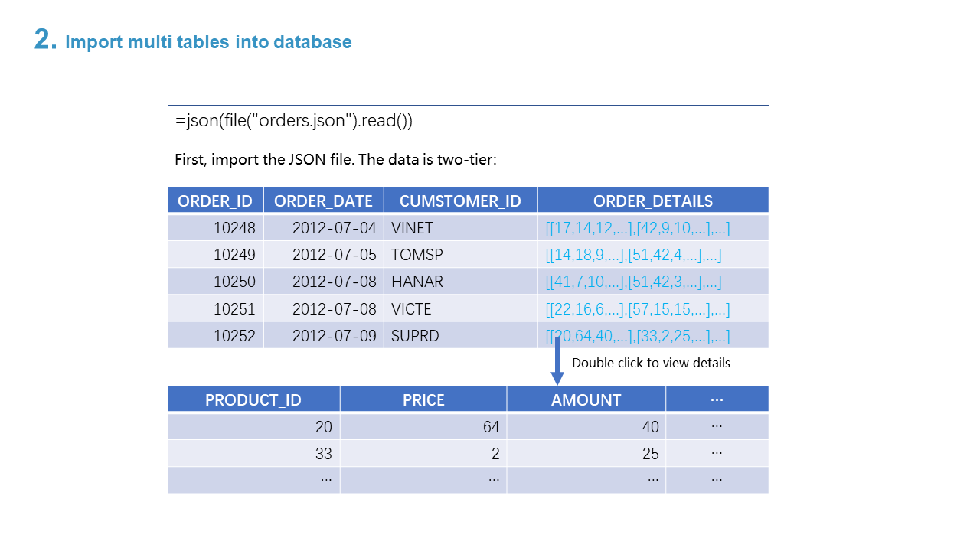The image size is (980, 551).
Task: Select the PRICE column header
Action: click(x=423, y=399)
